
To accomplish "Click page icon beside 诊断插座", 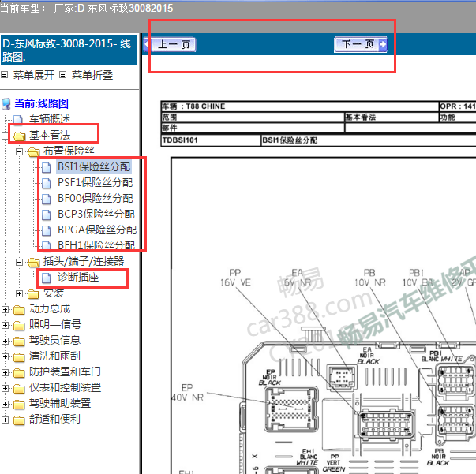I will pyautogui.click(x=46, y=278).
